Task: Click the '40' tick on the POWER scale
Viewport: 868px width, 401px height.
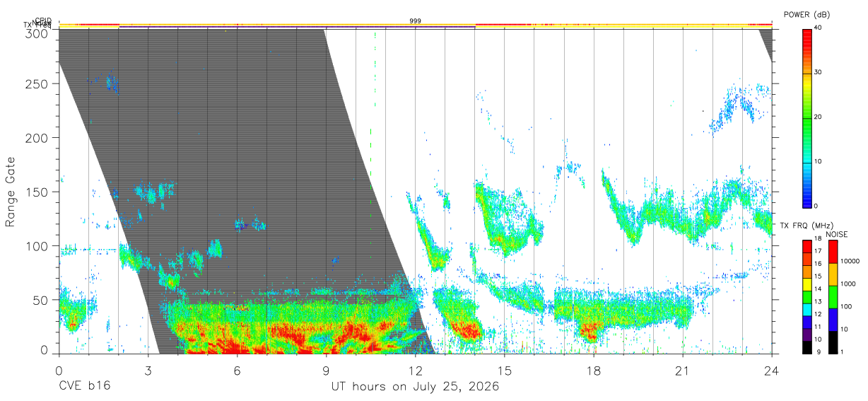Action: pyautogui.click(x=819, y=28)
